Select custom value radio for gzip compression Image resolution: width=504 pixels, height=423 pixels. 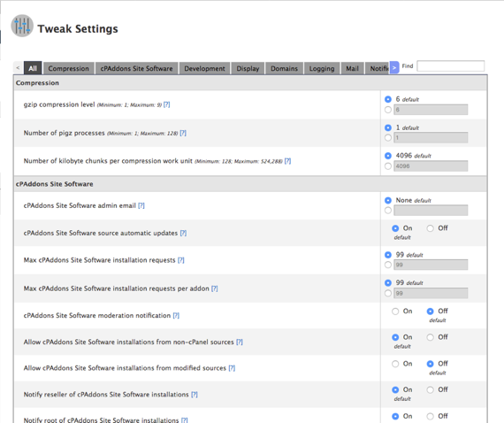click(388, 110)
